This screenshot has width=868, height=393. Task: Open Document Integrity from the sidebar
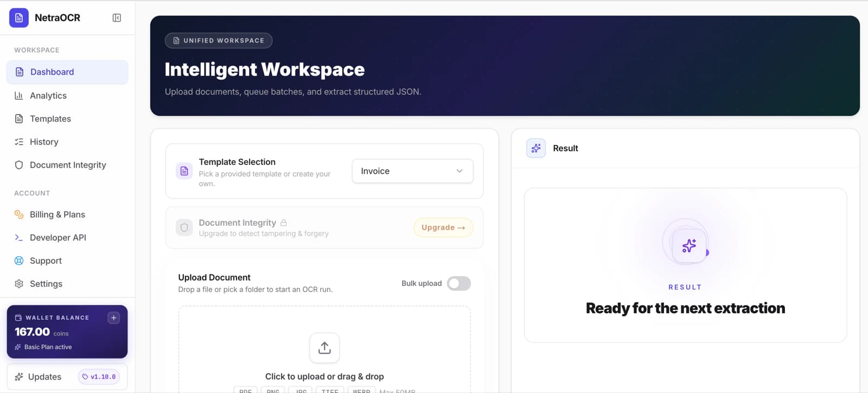tap(67, 165)
